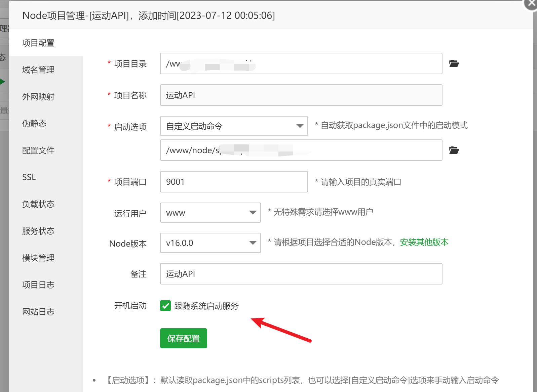Focus the 项目端口 field with 9001

(x=234, y=182)
